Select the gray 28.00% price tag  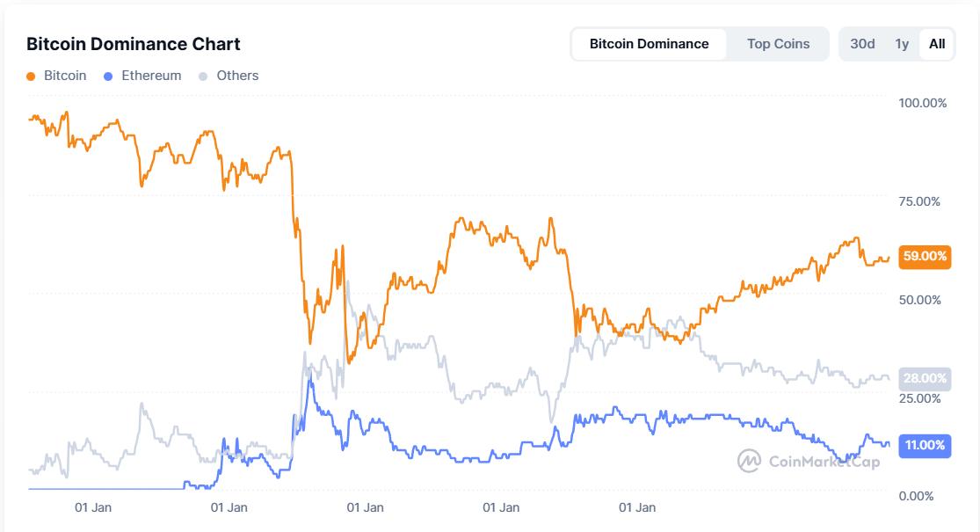[923, 379]
